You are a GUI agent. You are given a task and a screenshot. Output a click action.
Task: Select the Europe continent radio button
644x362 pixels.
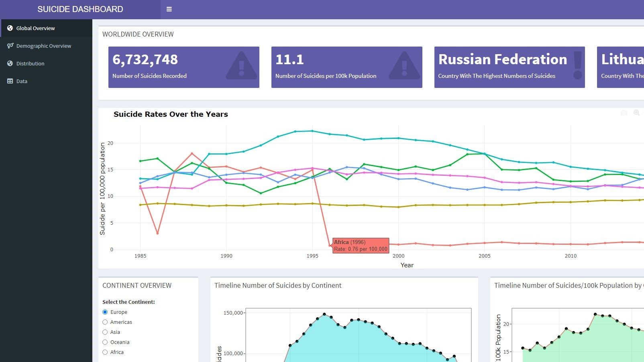(105, 312)
